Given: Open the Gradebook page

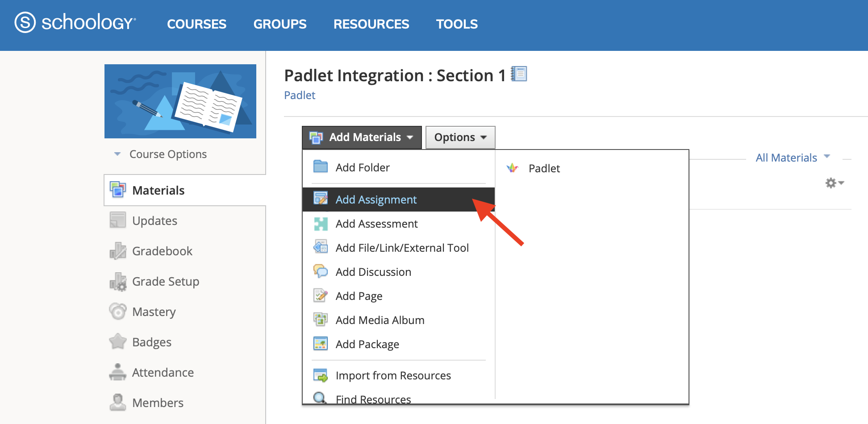Looking at the screenshot, I should [162, 251].
